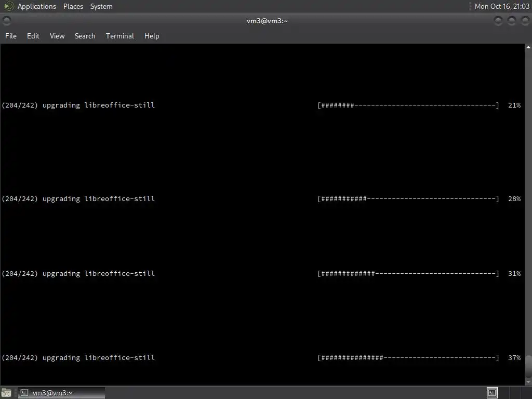
Task: Click the progress bar on the 21% line
Action: (x=408, y=105)
